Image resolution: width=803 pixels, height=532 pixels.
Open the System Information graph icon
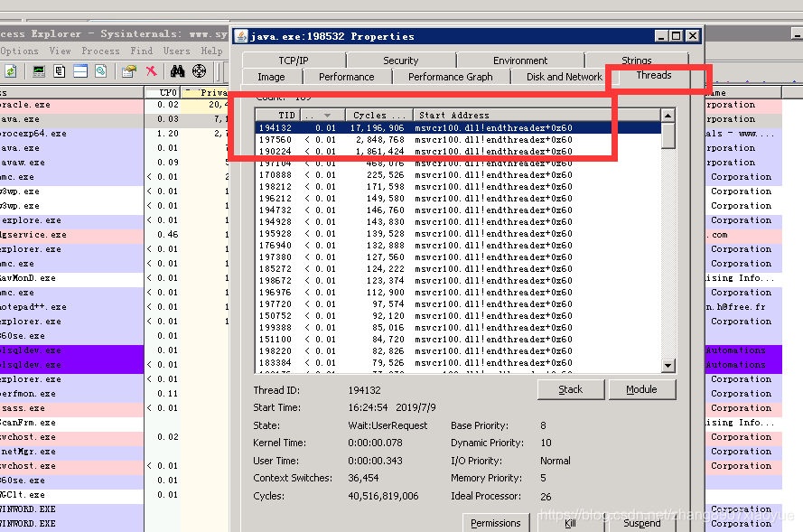pos(39,71)
